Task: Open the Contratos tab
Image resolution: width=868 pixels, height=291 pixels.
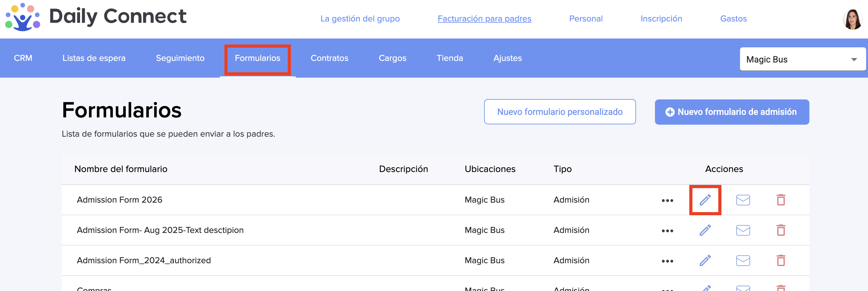Action: pos(329,58)
